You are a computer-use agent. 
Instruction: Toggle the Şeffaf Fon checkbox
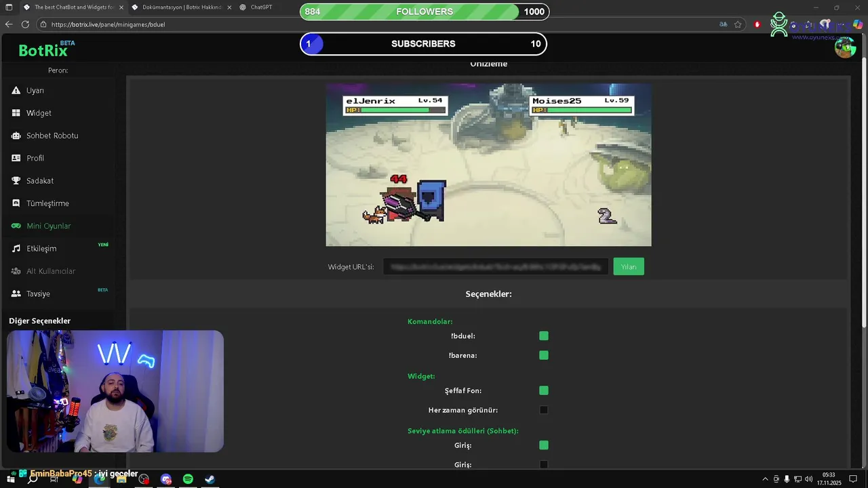click(544, 390)
